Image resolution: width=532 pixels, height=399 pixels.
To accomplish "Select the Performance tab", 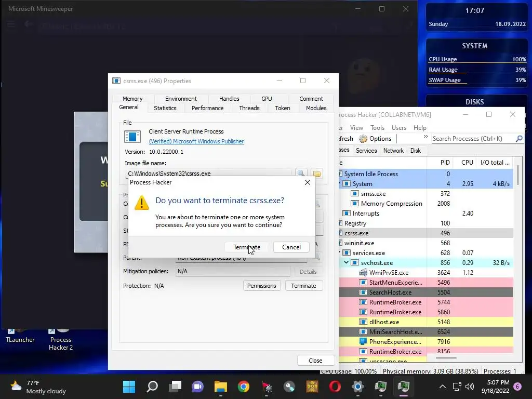I will pos(207,108).
